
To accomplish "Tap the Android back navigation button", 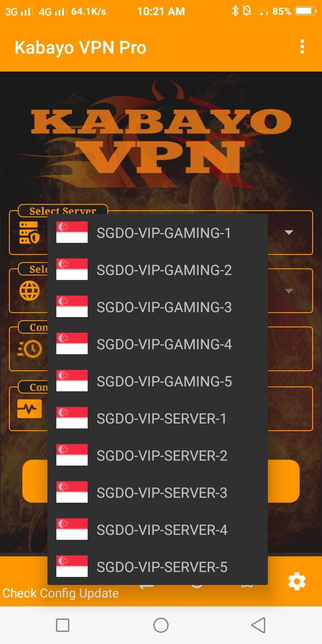I will [258, 625].
